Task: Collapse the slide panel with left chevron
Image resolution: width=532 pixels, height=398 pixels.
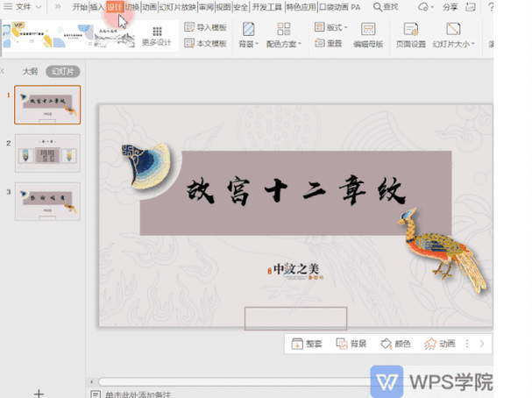Action: (3, 71)
